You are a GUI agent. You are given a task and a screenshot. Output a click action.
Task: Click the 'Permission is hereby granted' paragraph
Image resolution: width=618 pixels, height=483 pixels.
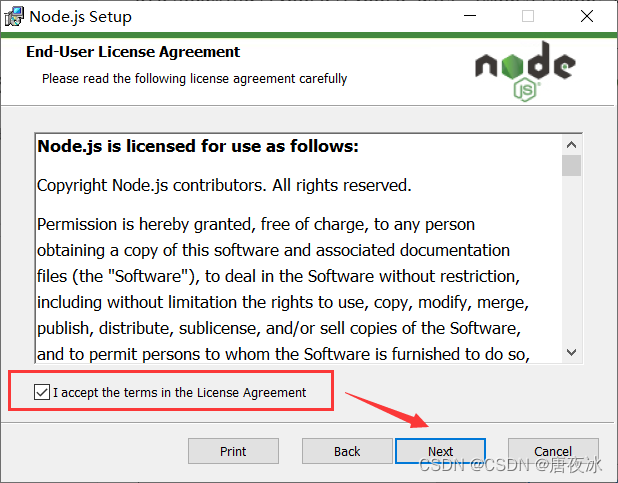[283, 289]
